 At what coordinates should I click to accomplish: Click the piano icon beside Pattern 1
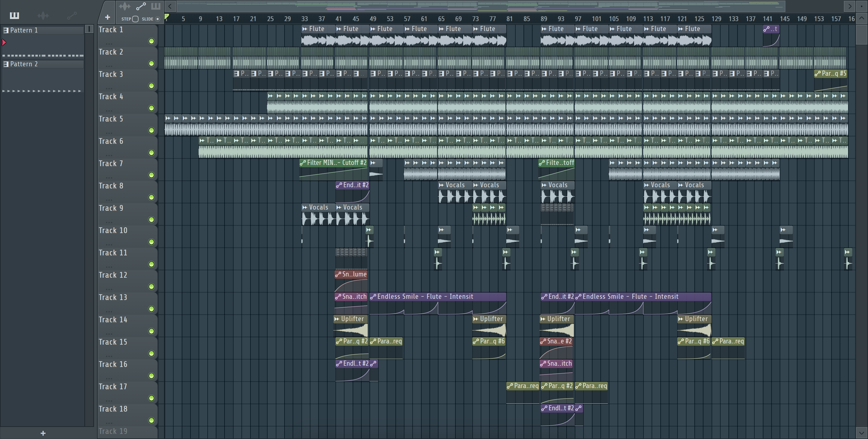coord(6,30)
